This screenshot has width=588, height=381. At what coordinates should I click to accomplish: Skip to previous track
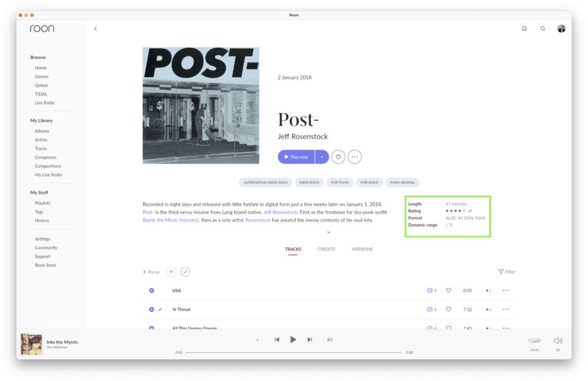click(277, 340)
